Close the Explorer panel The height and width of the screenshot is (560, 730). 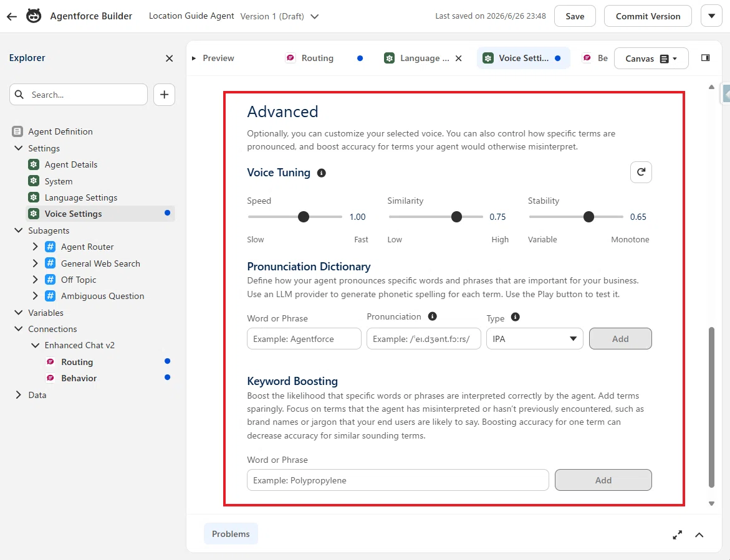(x=170, y=58)
